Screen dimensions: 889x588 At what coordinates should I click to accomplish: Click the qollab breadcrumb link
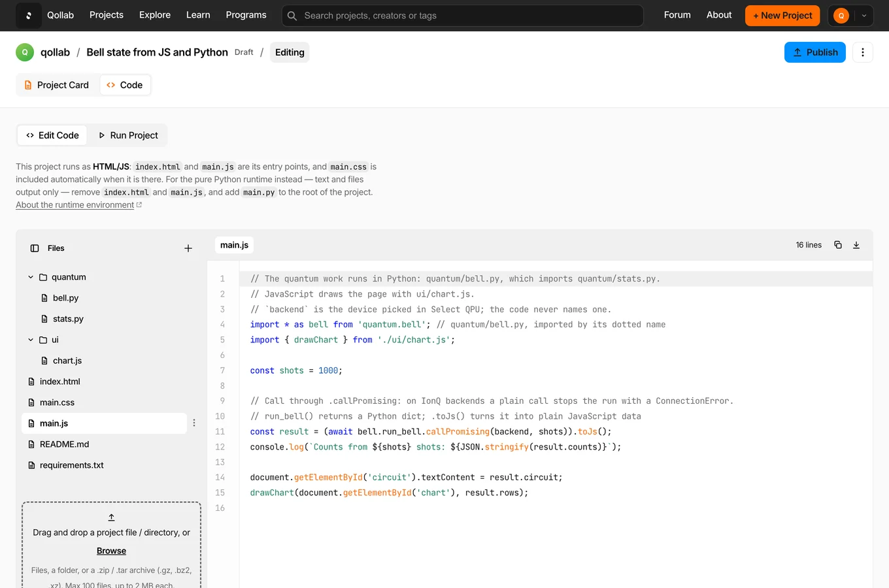coord(55,52)
